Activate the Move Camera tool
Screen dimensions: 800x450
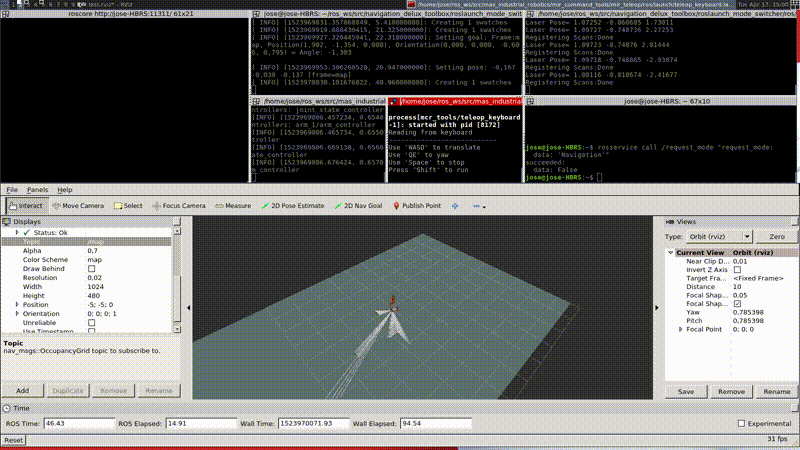[x=78, y=206]
